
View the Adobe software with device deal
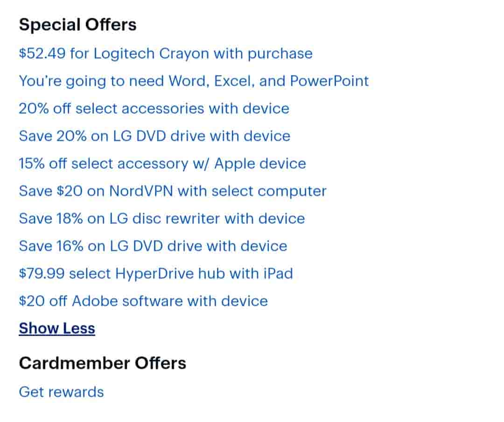143,301
